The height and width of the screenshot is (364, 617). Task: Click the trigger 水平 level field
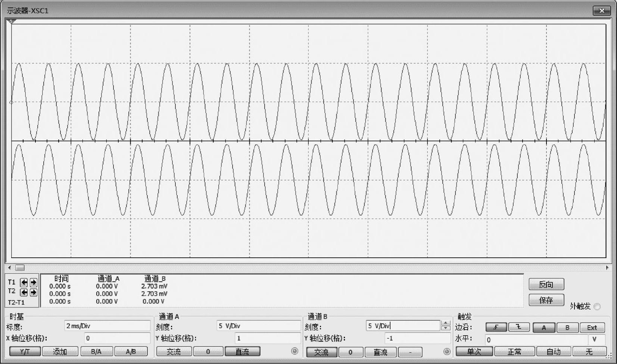(x=536, y=340)
